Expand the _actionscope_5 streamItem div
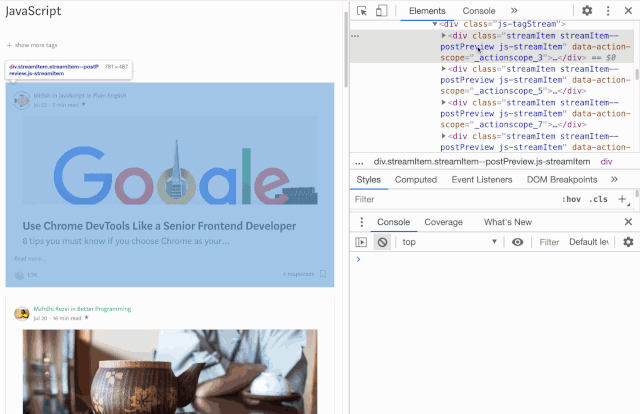The width and height of the screenshot is (640, 414). pos(443,69)
